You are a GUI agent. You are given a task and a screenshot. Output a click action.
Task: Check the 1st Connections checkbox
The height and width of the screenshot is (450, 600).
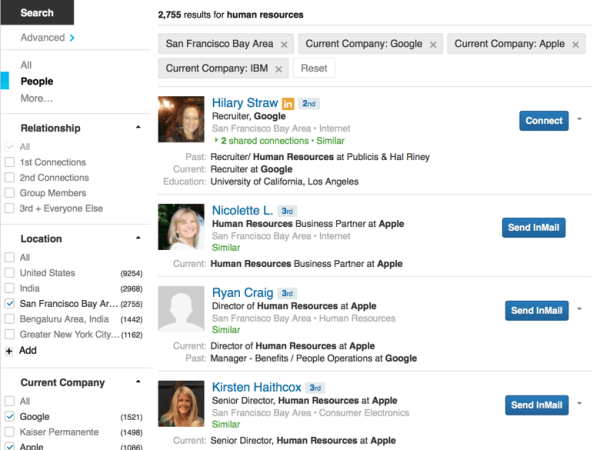pyautogui.click(x=10, y=162)
